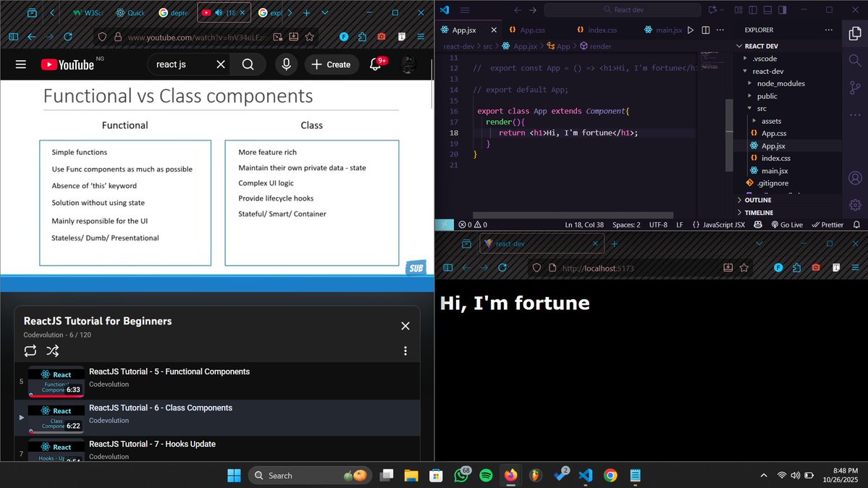Viewport: 868px width, 488px height.
Task: Toggle the localhost browser sidebar button
Action: click(x=448, y=268)
